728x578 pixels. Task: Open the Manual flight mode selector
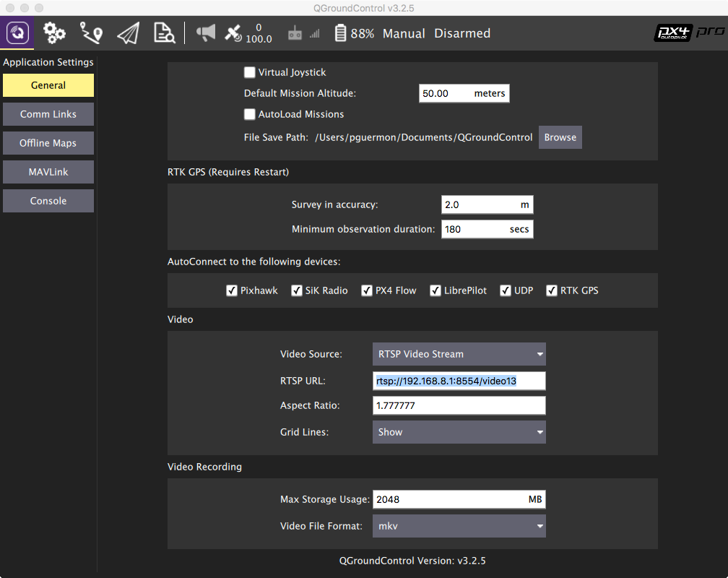click(x=404, y=33)
